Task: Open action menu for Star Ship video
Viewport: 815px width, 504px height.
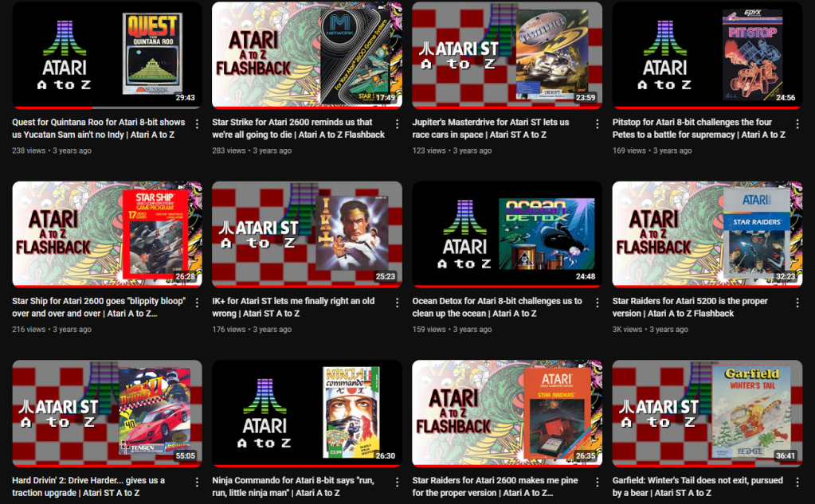Action: click(x=197, y=303)
